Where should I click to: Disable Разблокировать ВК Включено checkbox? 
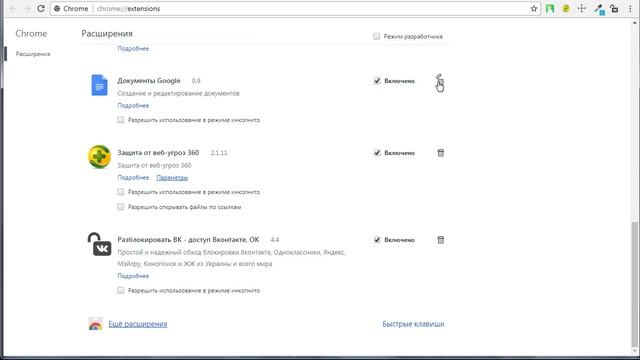(x=377, y=240)
